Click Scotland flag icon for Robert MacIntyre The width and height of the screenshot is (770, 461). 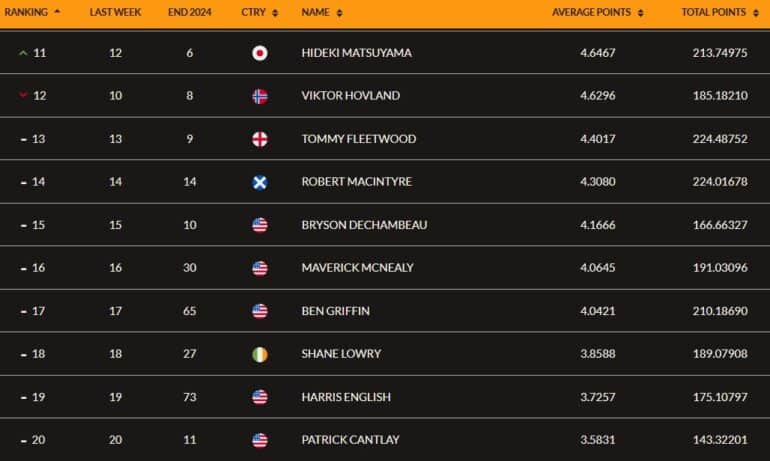click(260, 182)
